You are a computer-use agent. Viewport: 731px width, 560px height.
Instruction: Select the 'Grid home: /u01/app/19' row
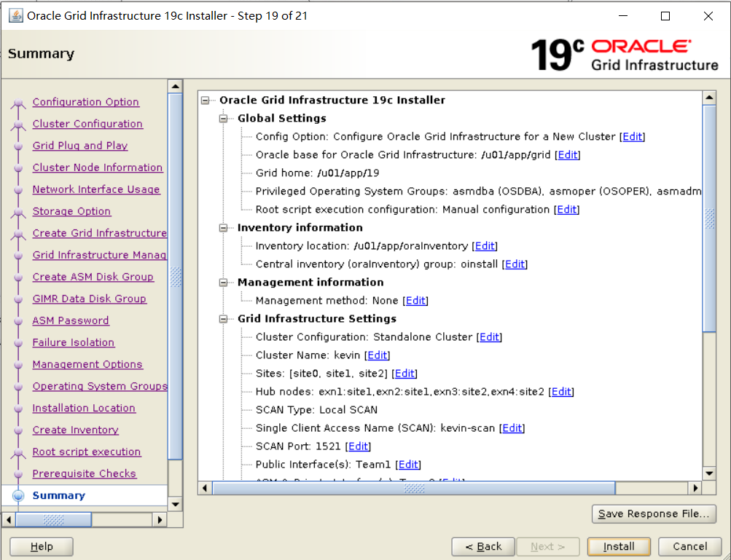[x=318, y=173]
